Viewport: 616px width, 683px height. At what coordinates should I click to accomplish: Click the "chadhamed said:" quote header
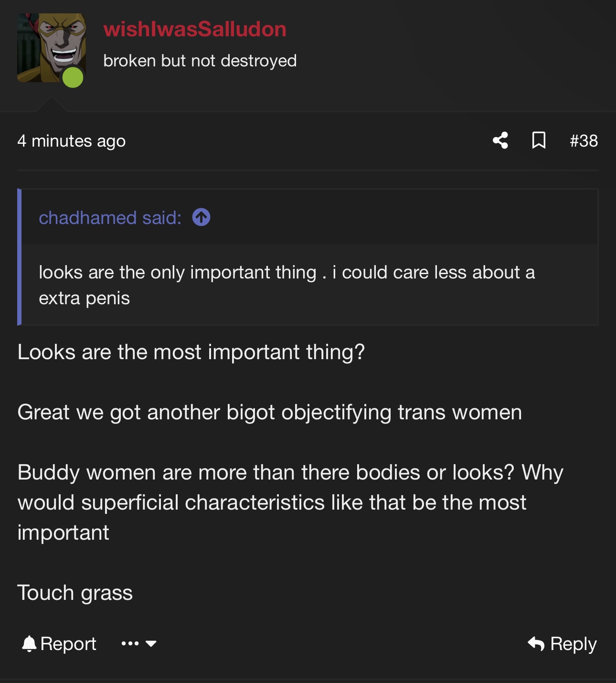click(110, 218)
